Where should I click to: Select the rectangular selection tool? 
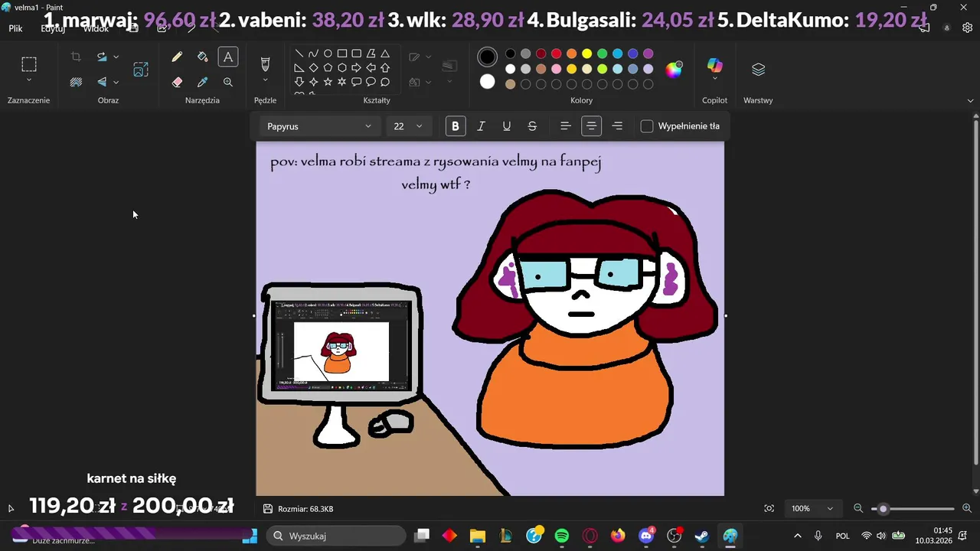click(29, 64)
